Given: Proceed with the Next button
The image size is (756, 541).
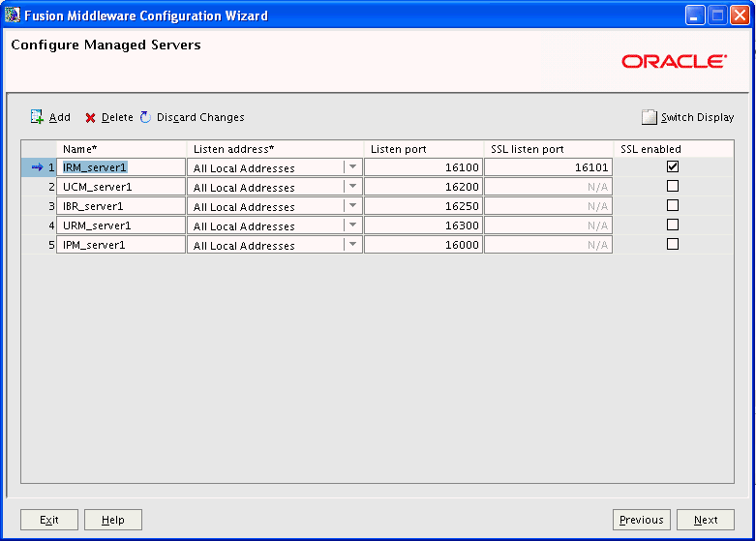Looking at the screenshot, I should coord(706,520).
